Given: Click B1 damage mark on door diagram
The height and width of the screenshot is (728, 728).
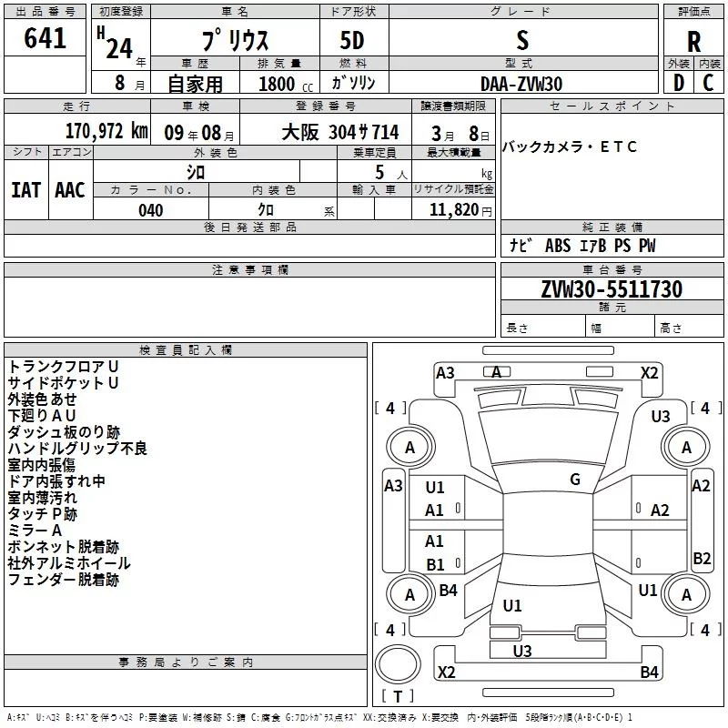Looking at the screenshot, I should (435, 564).
